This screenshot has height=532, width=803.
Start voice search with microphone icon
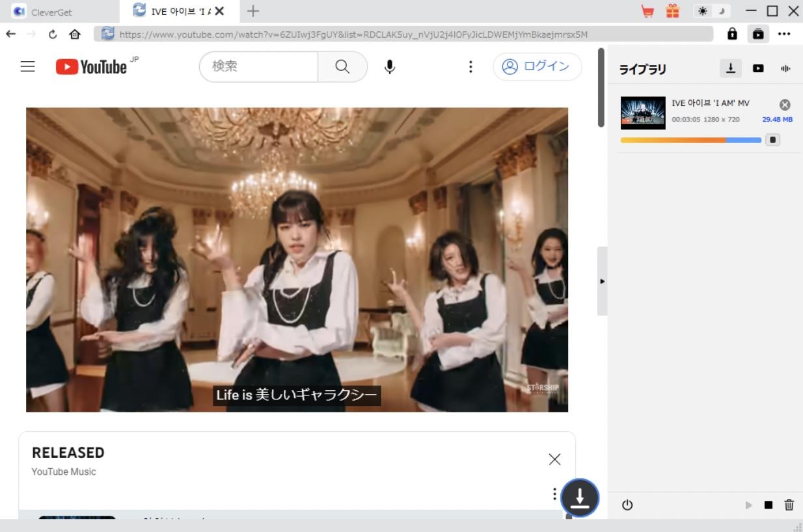click(389, 66)
